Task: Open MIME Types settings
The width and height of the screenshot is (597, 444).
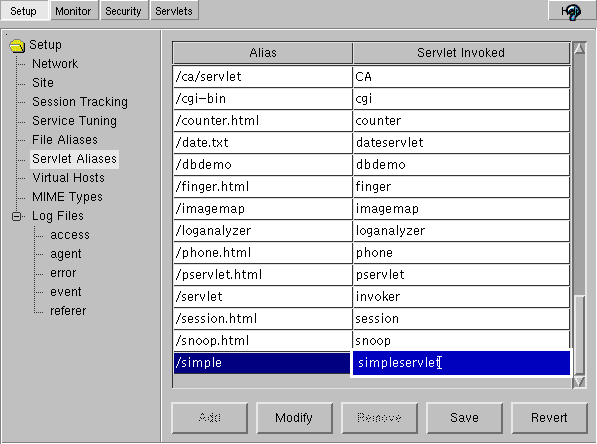Action: click(x=67, y=197)
